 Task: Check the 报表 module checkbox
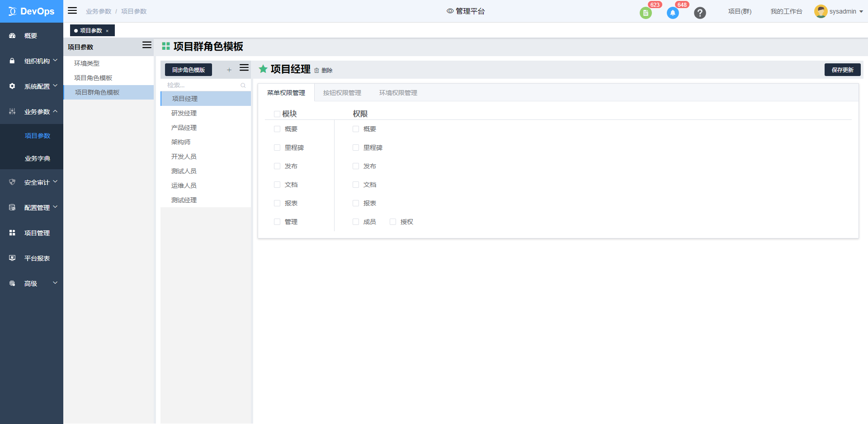[277, 203]
